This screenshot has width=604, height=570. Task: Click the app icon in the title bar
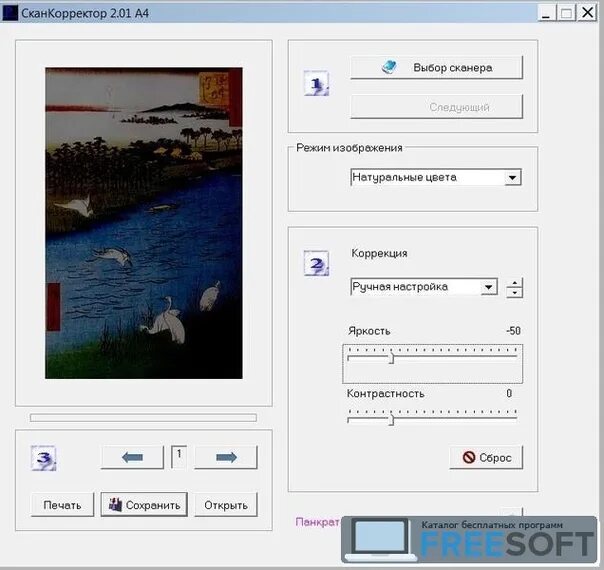[10, 13]
